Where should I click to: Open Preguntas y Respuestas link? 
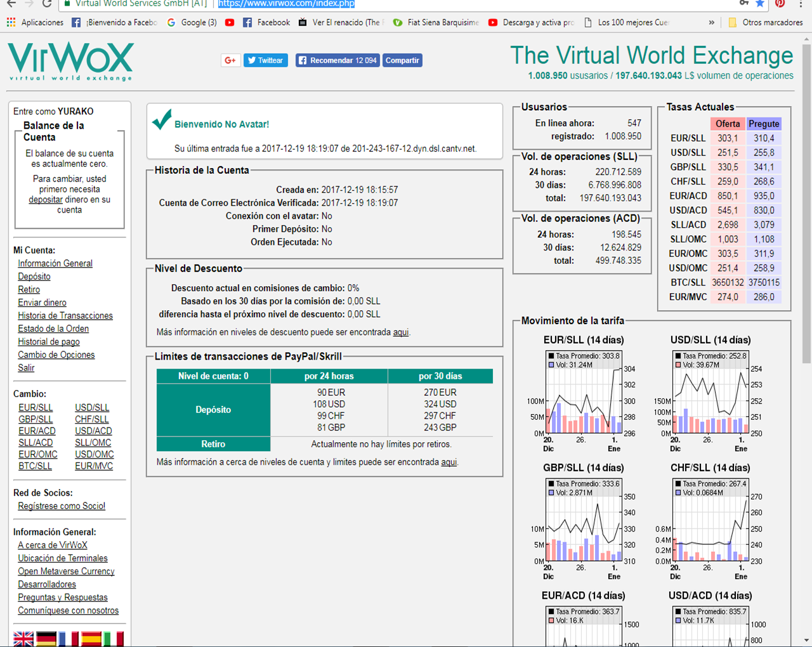tap(63, 598)
